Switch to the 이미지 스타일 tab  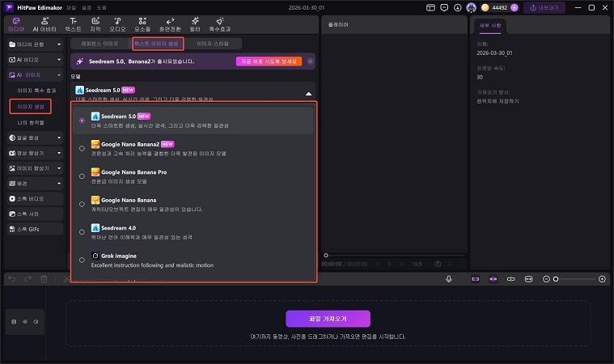[x=213, y=44]
